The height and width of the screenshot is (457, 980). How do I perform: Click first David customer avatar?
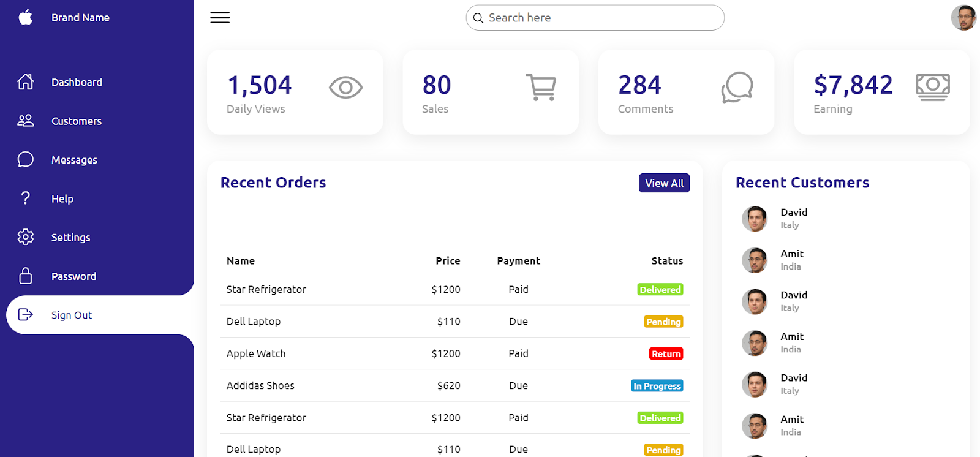click(x=755, y=219)
